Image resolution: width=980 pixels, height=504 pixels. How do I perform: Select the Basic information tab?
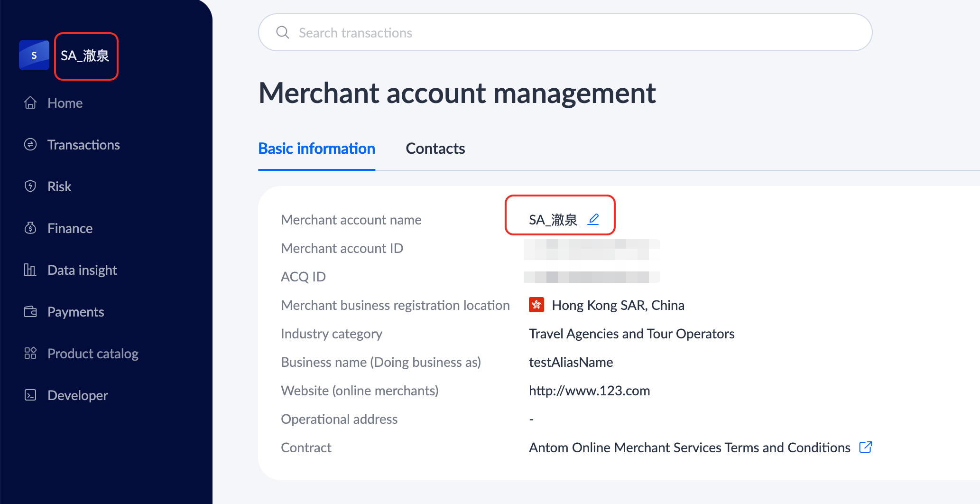[x=316, y=149]
